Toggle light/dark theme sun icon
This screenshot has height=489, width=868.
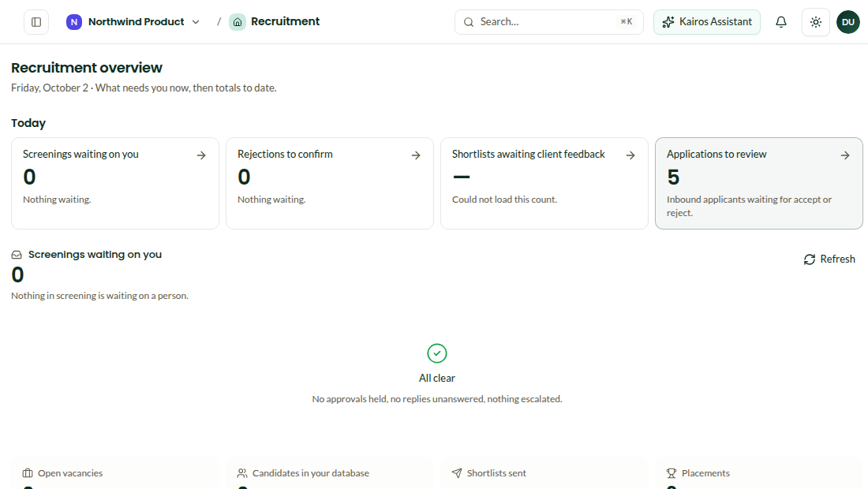click(815, 22)
